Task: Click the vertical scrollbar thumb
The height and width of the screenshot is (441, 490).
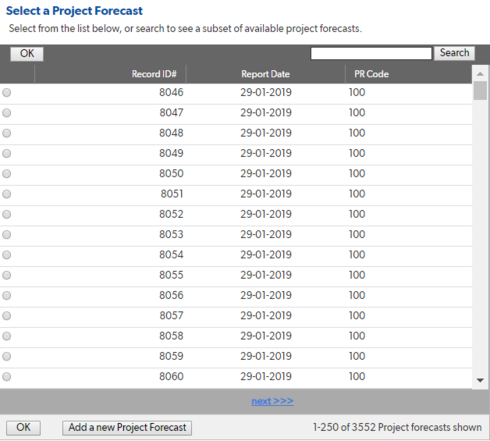Action: 480,90
